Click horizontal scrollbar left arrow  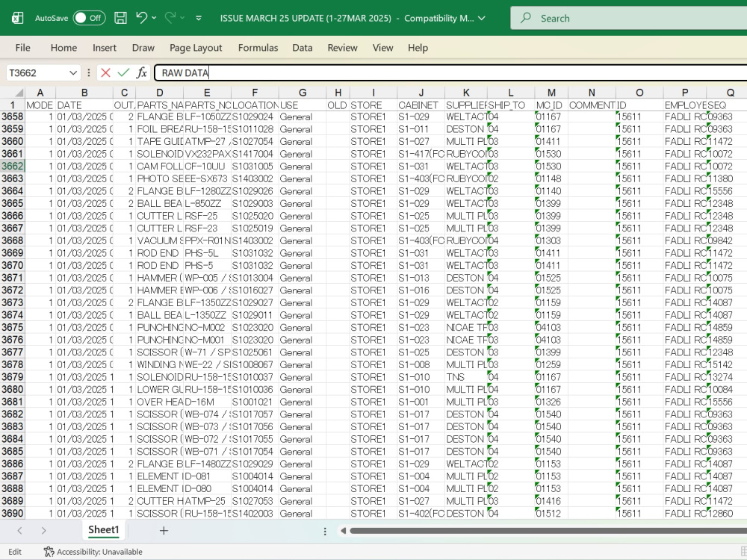click(x=343, y=530)
